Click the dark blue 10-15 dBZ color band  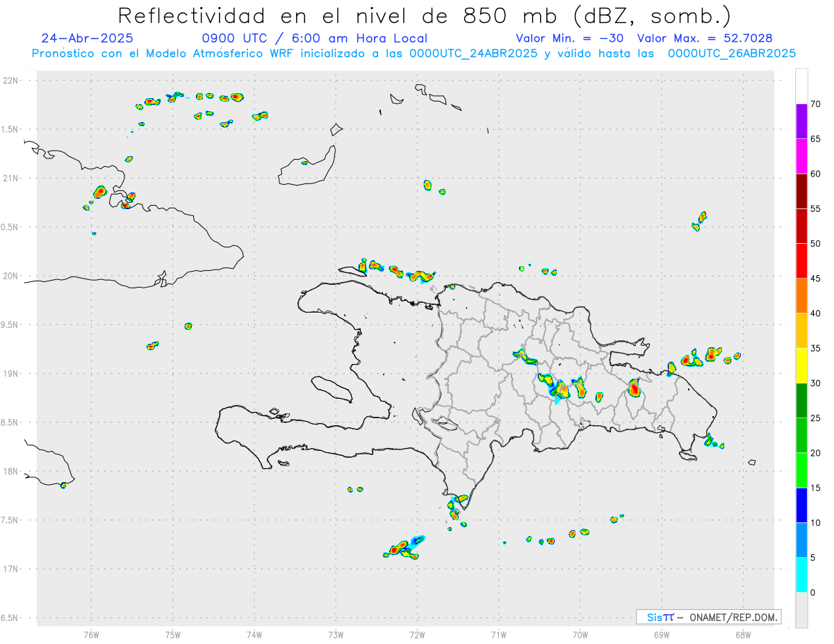click(x=801, y=505)
